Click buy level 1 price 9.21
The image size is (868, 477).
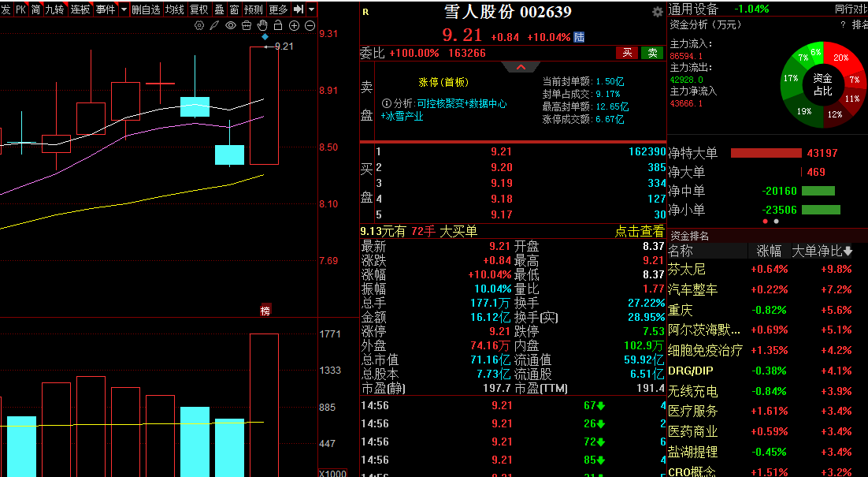pyautogui.click(x=501, y=151)
